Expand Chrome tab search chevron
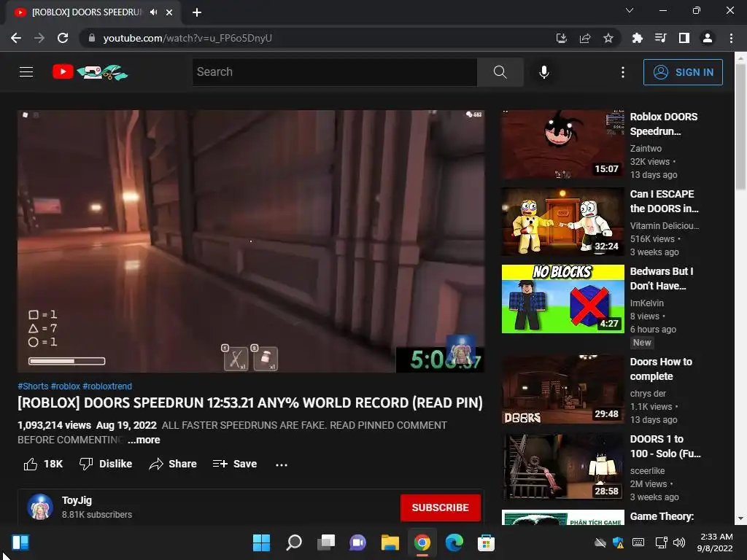The image size is (747, 560). coord(630,10)
